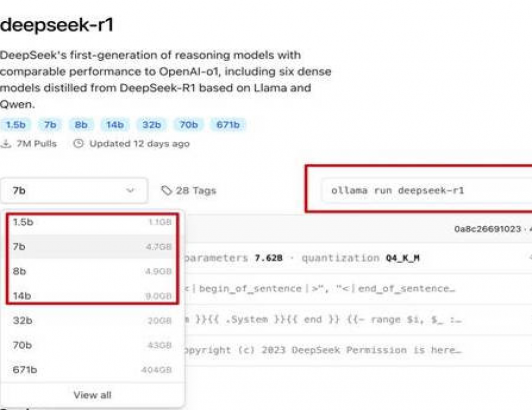Choose the 7b 4.7GB entry in the list
Viewport: 532px width, 410px height.
point(92,247)
